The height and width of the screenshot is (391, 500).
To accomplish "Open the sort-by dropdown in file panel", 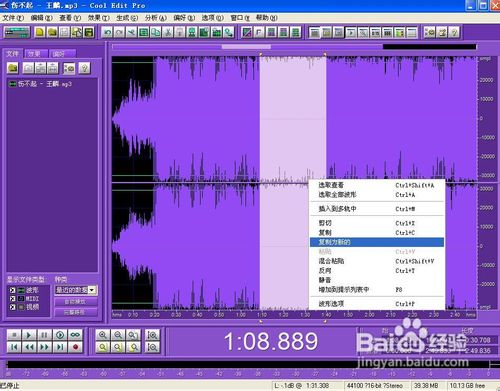I will point(76,290).
